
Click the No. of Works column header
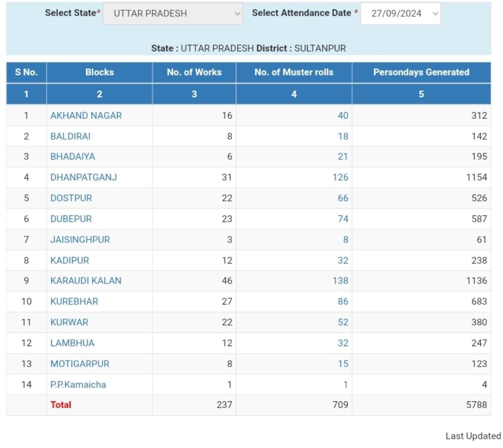click(x=194, y=72)
